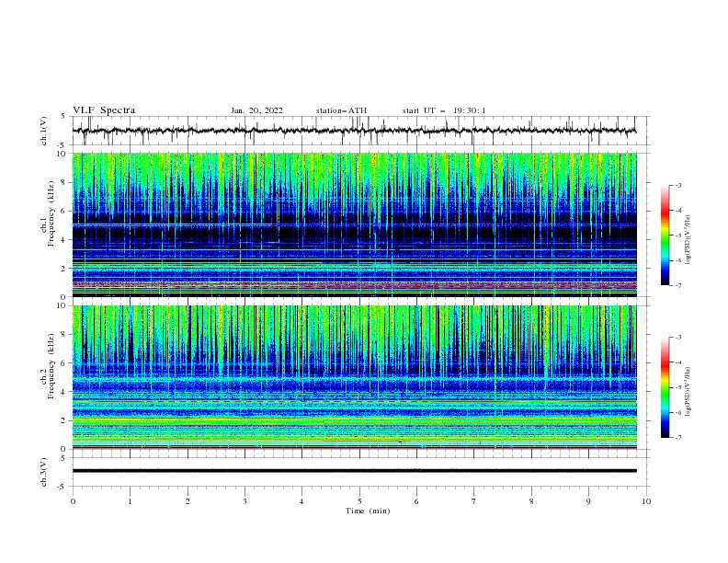Click time axis tick label "5"
This screenshot has width=728, height=563.
pyautogui.click(x=359, y=501)
